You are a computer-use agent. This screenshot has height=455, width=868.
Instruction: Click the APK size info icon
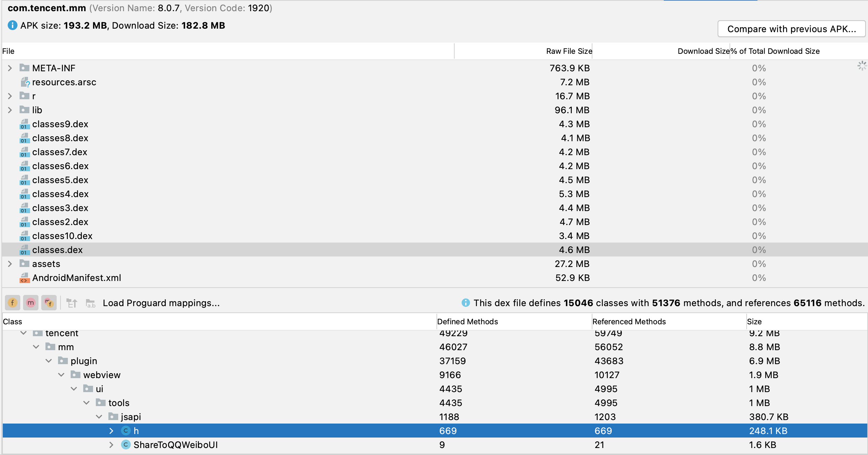click(x=13, y=26)
